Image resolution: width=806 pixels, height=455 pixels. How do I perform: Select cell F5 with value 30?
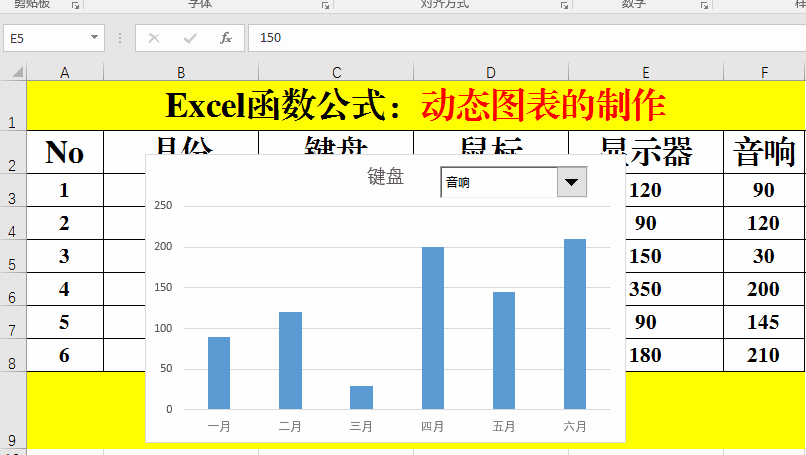point(764,256)
